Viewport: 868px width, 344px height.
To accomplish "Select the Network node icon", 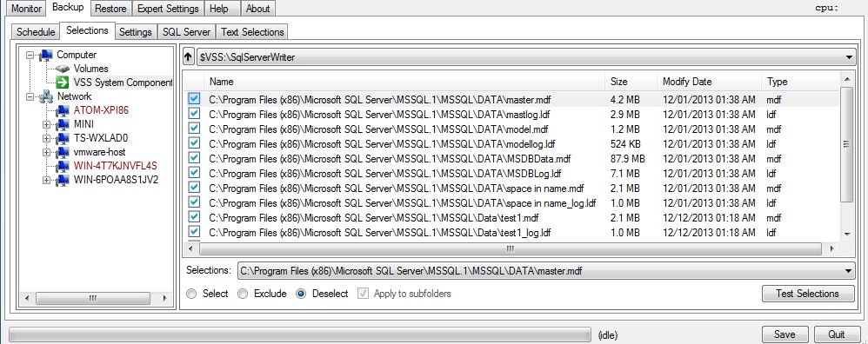I will pyautogui.click(x=46, y=96).
